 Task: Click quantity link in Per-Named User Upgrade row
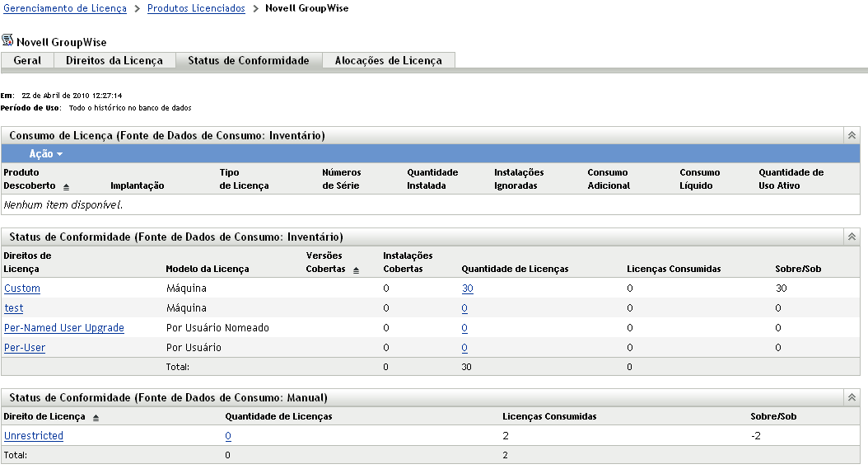tap(464, 328)
